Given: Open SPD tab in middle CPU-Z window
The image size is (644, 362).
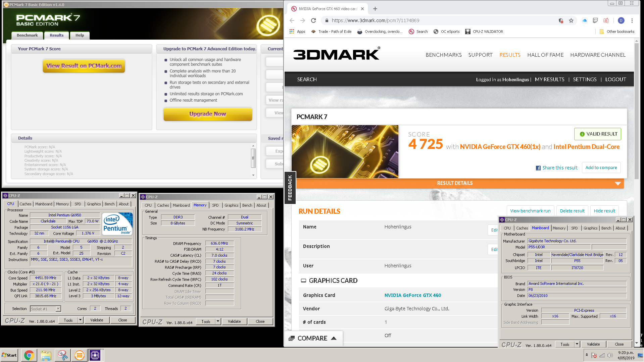Looking at the screenshot, I should [x=215, y=205].
